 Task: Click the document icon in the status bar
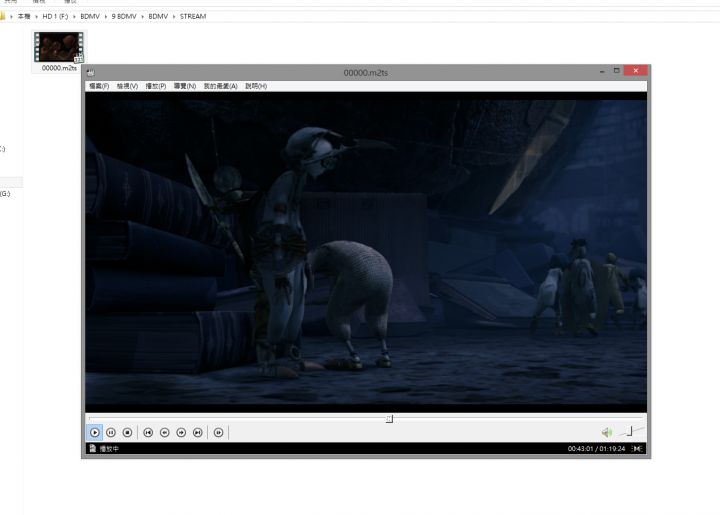[x=92, y=448]
